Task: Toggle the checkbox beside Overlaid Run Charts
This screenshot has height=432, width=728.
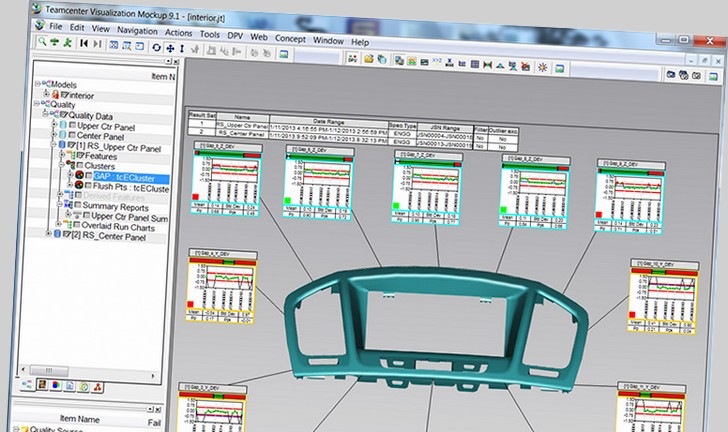Action: (77, 225)
